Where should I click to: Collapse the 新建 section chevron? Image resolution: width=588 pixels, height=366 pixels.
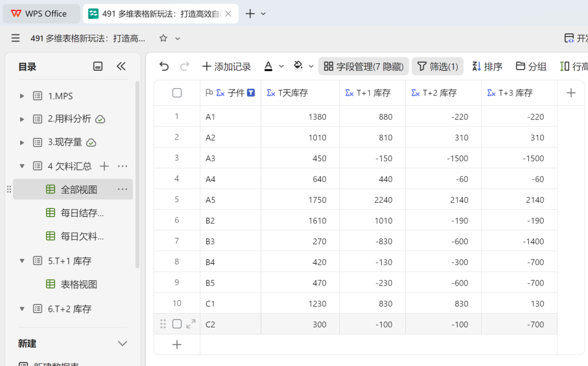122,344
